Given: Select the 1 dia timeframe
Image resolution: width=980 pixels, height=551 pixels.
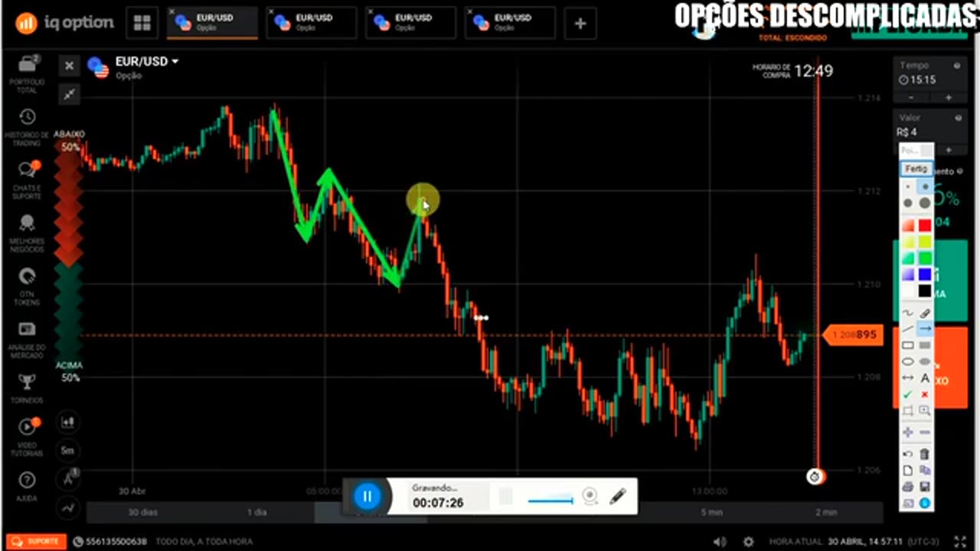Looking at the screenshot, I should (x=257, y=512).
